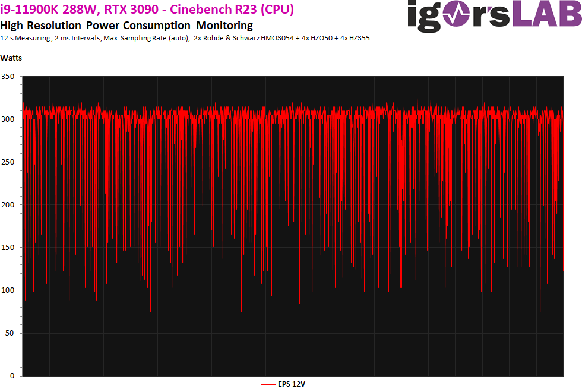Click the 200 y-axis value
Image resolution: width=582 pixels, height=392 pixels.
[8, 204]
